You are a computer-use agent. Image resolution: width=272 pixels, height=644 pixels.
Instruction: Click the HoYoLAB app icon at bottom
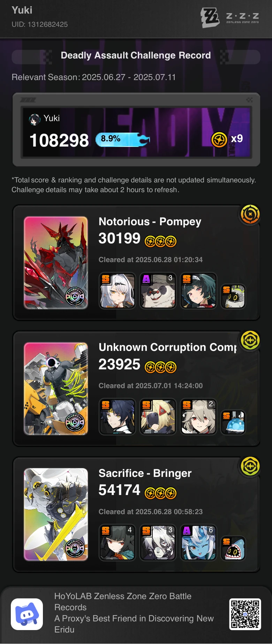coord(27,614)
